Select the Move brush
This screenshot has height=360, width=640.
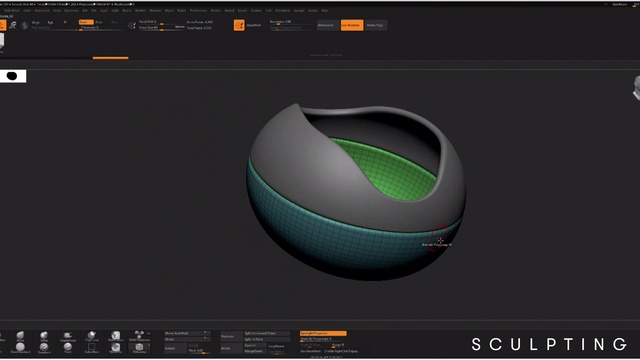click(20, 337)
